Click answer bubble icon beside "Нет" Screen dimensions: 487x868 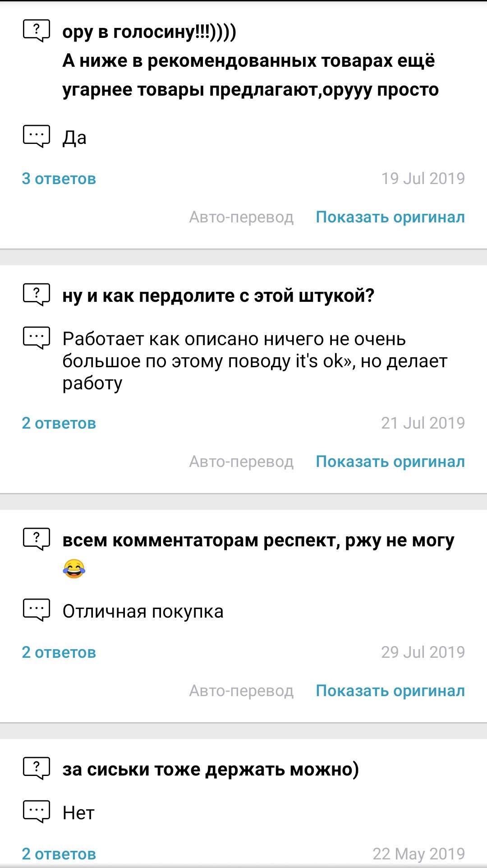36,812
